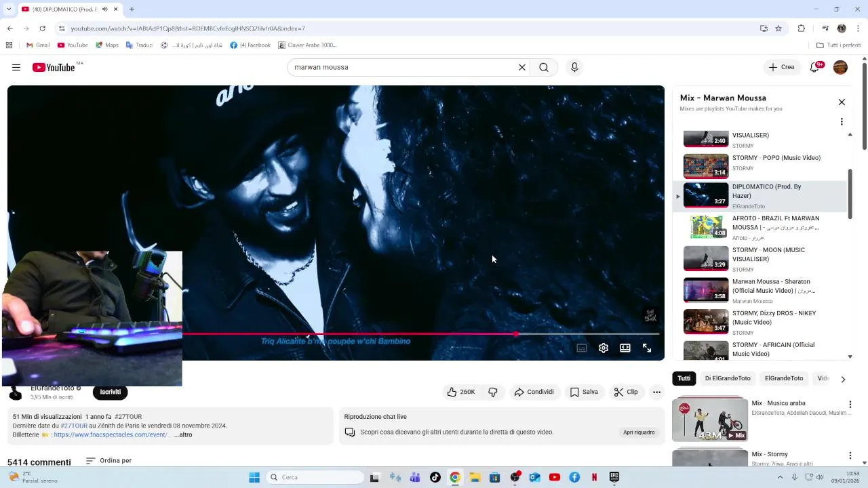Open Epic Games Launcher from taskbar

click(x=614, y=477)
